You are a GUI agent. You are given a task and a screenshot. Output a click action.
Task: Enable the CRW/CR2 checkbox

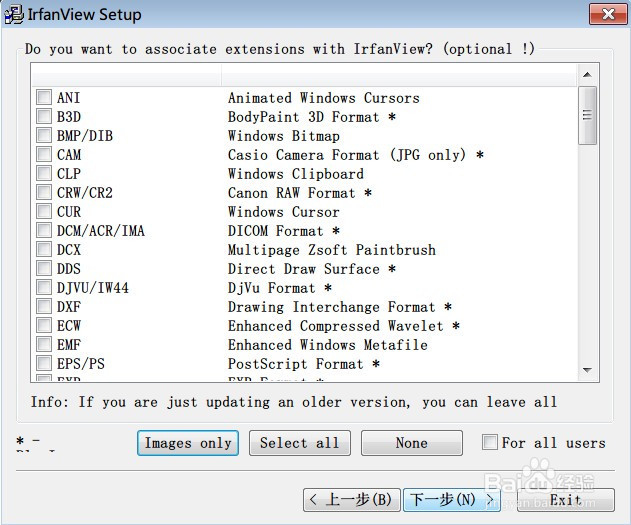44,192
